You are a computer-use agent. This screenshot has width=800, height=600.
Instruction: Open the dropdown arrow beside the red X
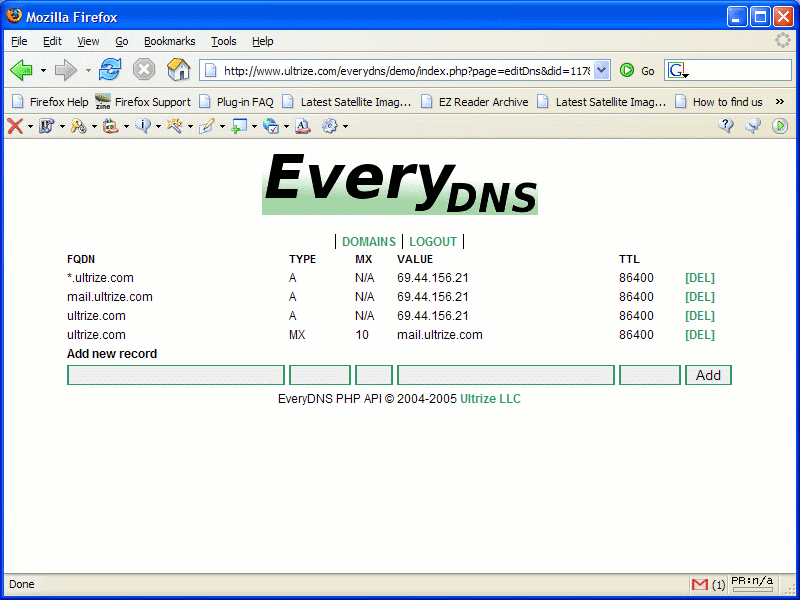click(x=30, y=126)
